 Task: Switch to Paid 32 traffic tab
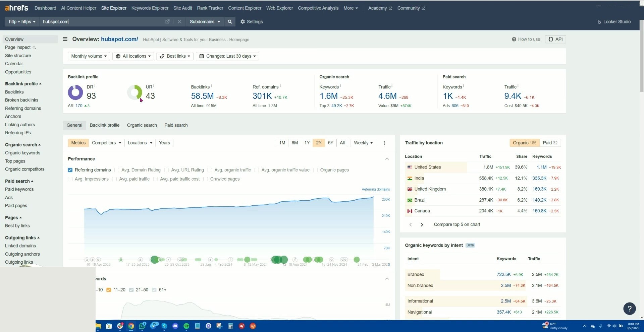point(550,143)
